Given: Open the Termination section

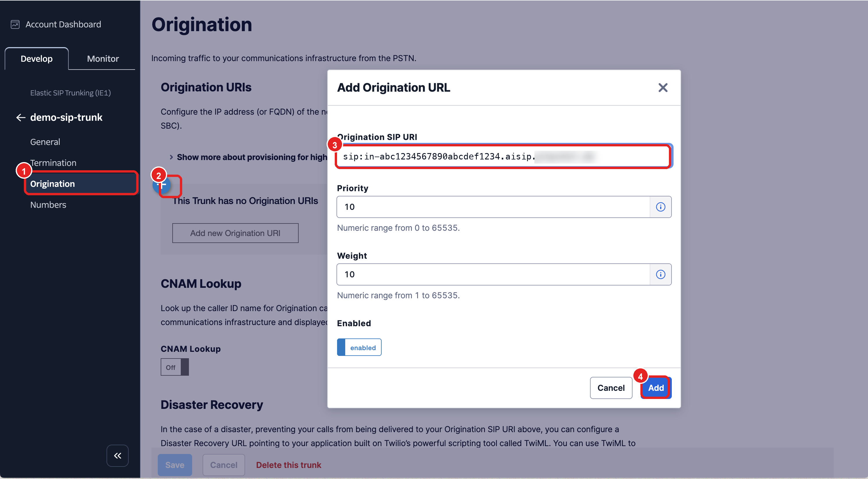Looking at the screenshot, I should [x=53, y=163].
